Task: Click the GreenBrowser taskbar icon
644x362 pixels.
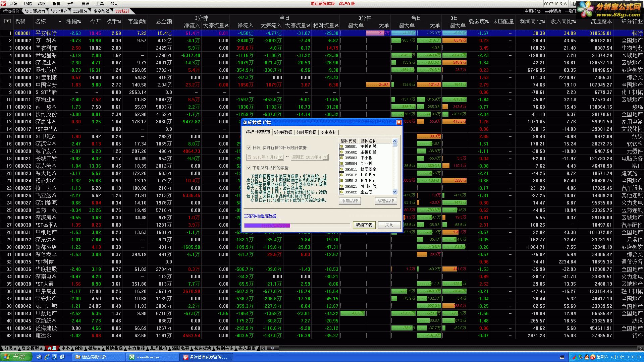Action: click(132, 357)
